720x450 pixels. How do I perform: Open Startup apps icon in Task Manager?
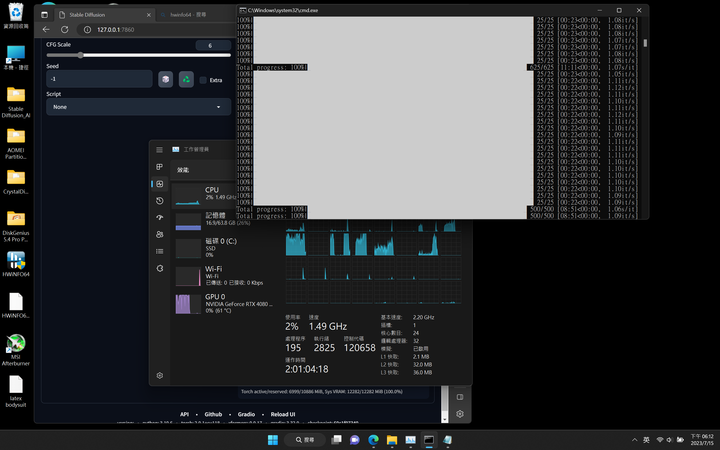pyautogui.click(x=159, y=218)
